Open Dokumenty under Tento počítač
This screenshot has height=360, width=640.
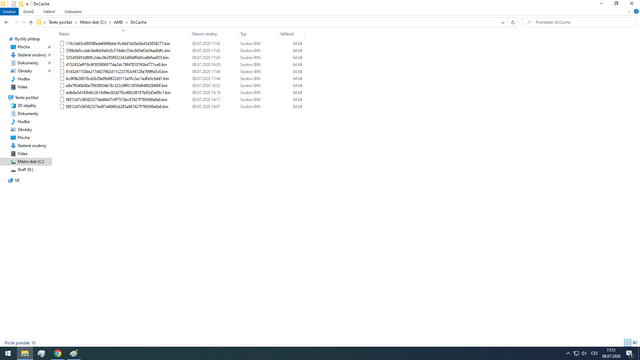28,113
